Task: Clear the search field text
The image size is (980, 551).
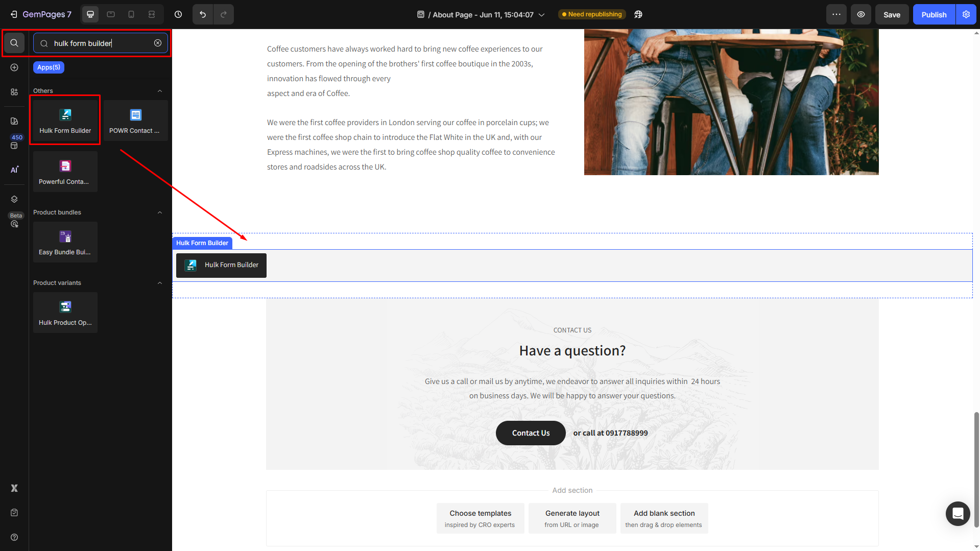Action: click(x=158, y=43)
